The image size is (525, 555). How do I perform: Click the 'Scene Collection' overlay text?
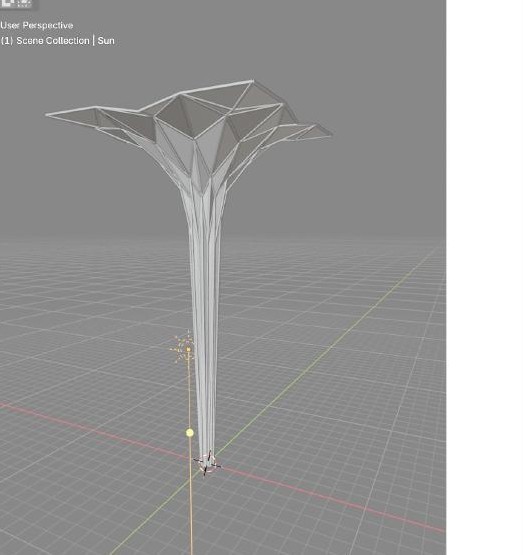point(53,41)
